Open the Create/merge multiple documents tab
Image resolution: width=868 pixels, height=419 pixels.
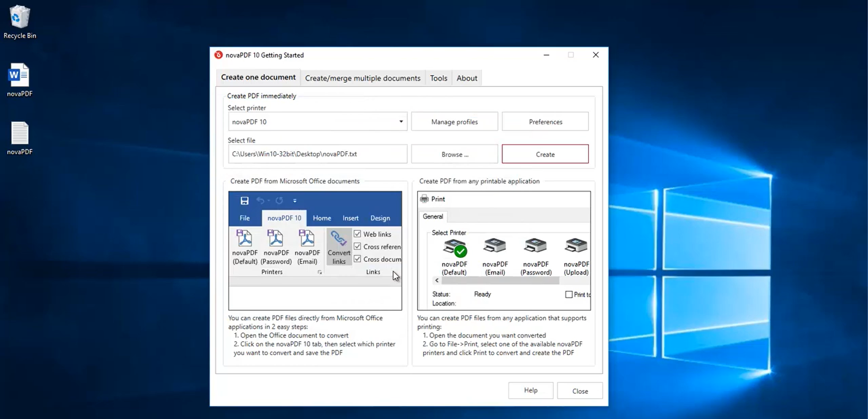363,78
